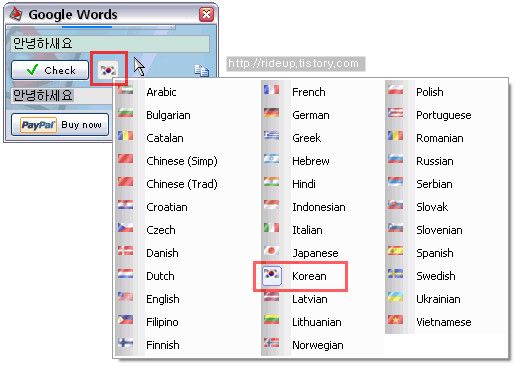Click the upper Korean text input field

[110, 44]
